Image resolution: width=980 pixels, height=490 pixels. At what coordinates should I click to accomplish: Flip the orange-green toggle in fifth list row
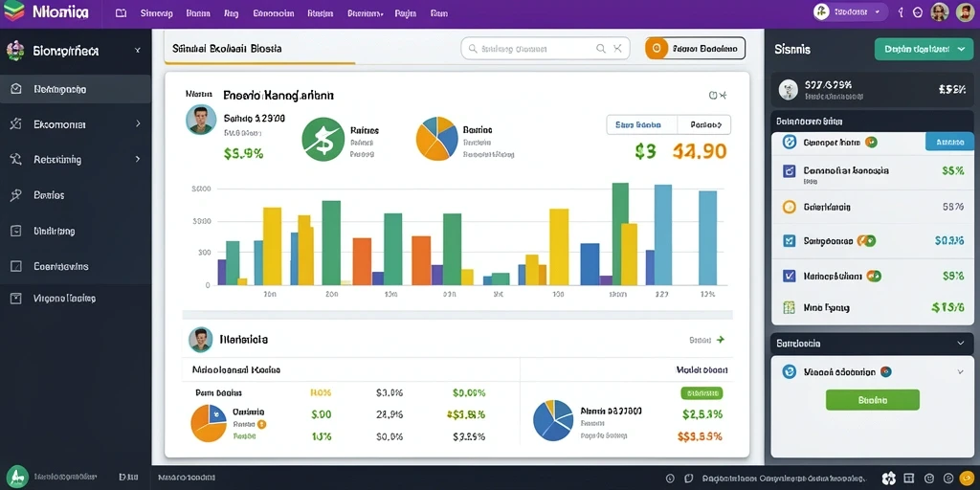coord(875,276)
